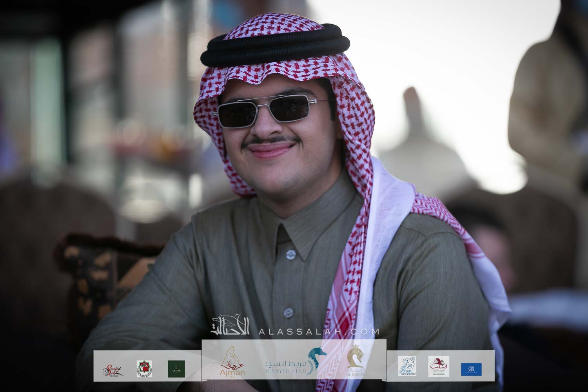Screen dimensions: 588x392
Task: Click the lower button on the shirt
Action: [288, 312]
